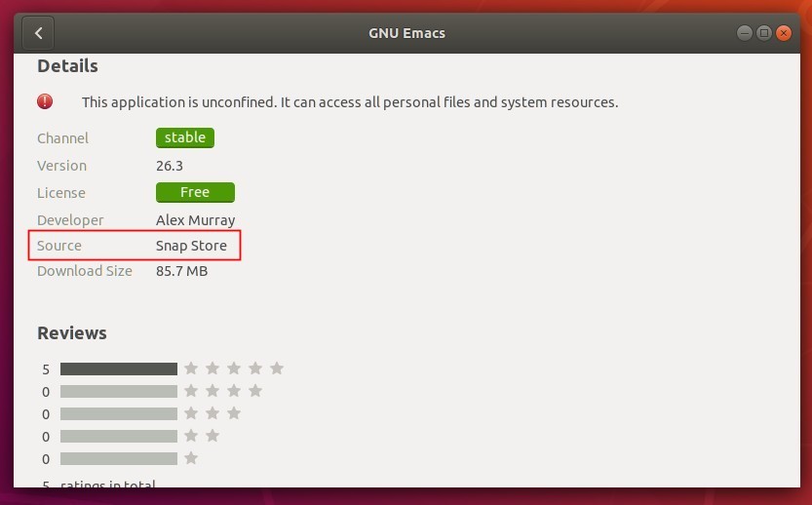Viewport: 812px width, 505px height.
Task: Click the Details heading
Action: coord(67,65)
